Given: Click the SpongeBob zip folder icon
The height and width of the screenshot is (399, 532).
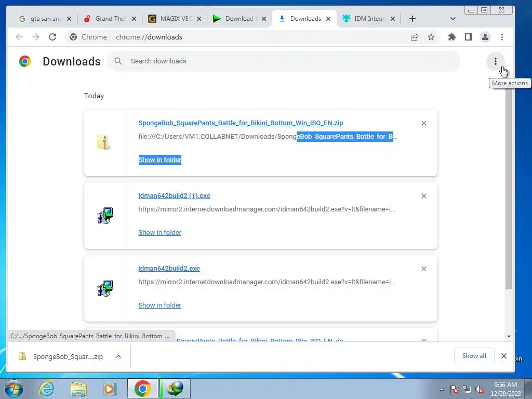Looking at the screenshot, I should coord(104,142).
